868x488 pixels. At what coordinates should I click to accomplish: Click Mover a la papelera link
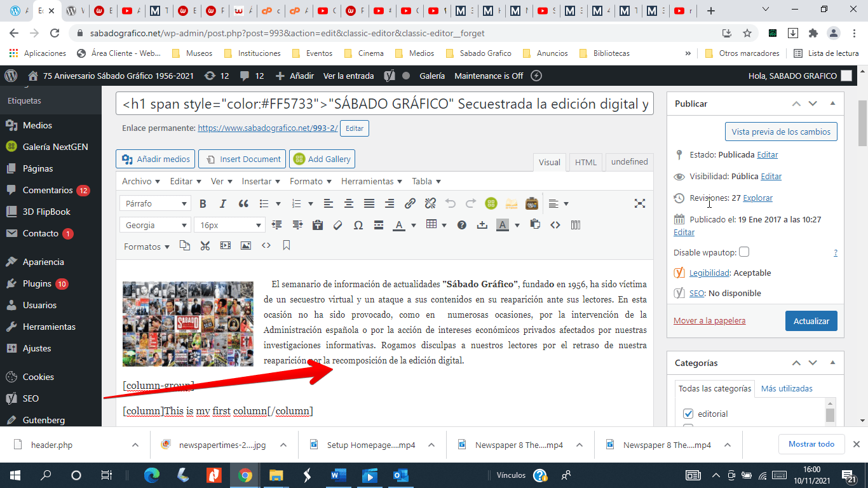pyautogui.click(x=709, y=321)
